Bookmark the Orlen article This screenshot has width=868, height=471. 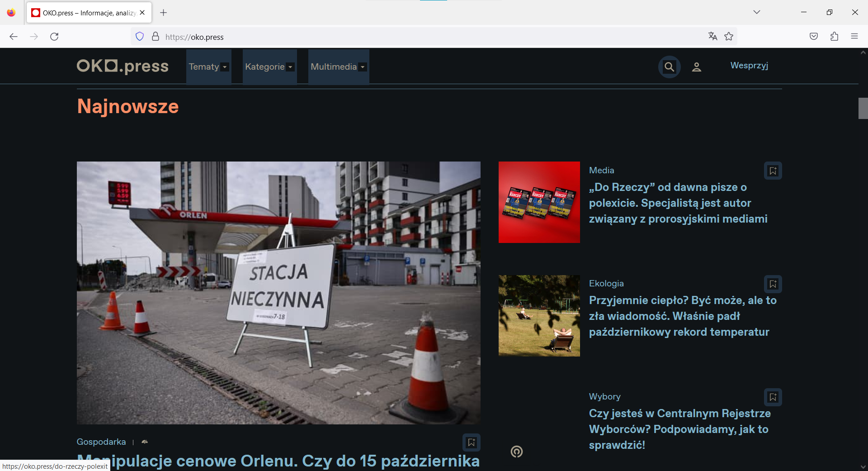pyautogui.click(x=472, y=442)
